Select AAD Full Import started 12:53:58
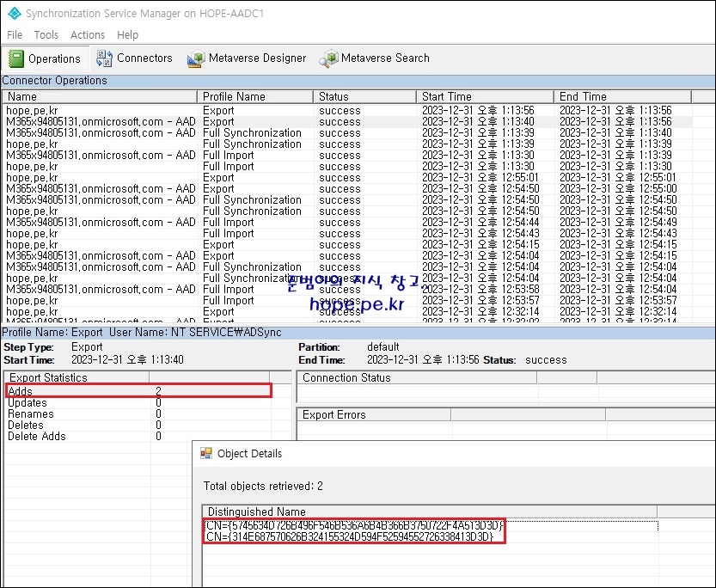The height and width of the screenshot is (588, 716). tap(348, 290)
